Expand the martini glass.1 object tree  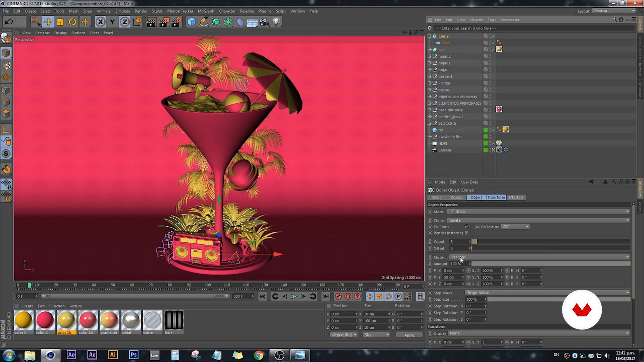tap(429, 117)
